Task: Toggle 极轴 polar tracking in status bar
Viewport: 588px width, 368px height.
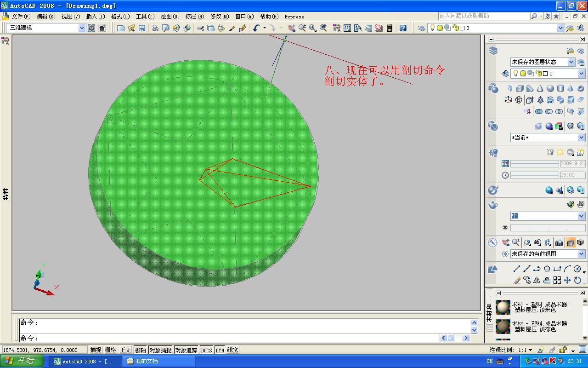Action: click(140, 350)
